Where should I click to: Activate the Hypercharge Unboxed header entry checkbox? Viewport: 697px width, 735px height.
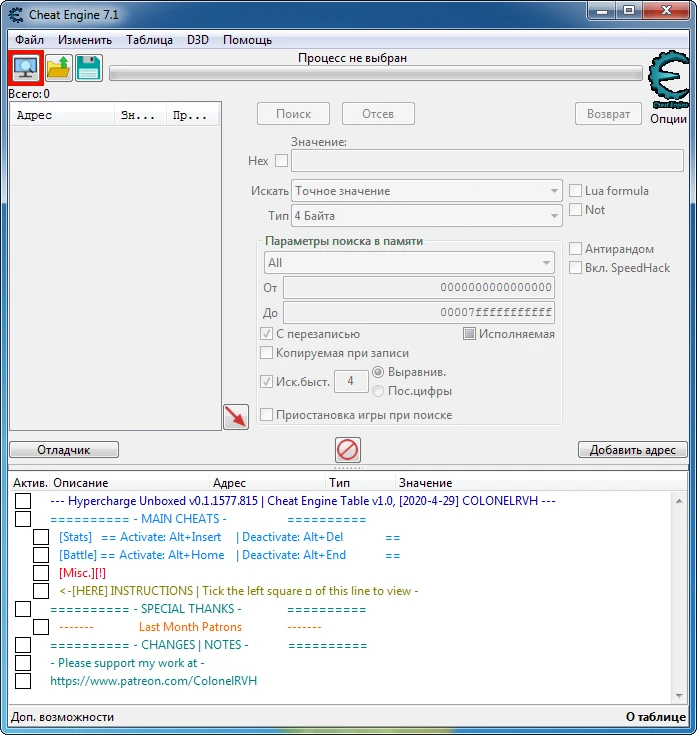[x=23, y=501]
